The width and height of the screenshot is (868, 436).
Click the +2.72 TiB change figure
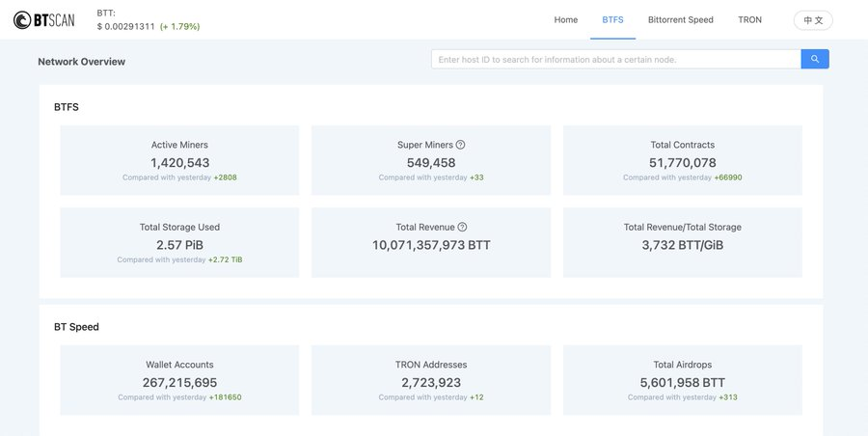click(226, 259)
